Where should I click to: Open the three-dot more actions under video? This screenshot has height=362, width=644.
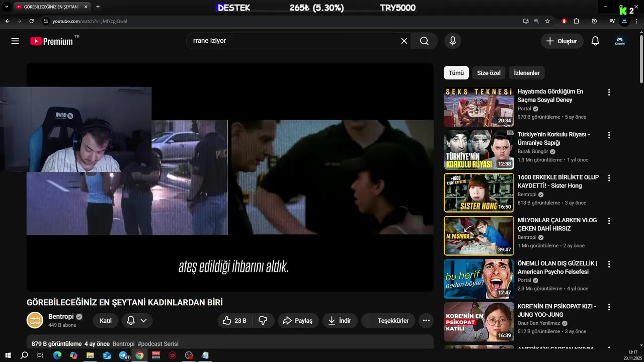(x=426, y=321)
